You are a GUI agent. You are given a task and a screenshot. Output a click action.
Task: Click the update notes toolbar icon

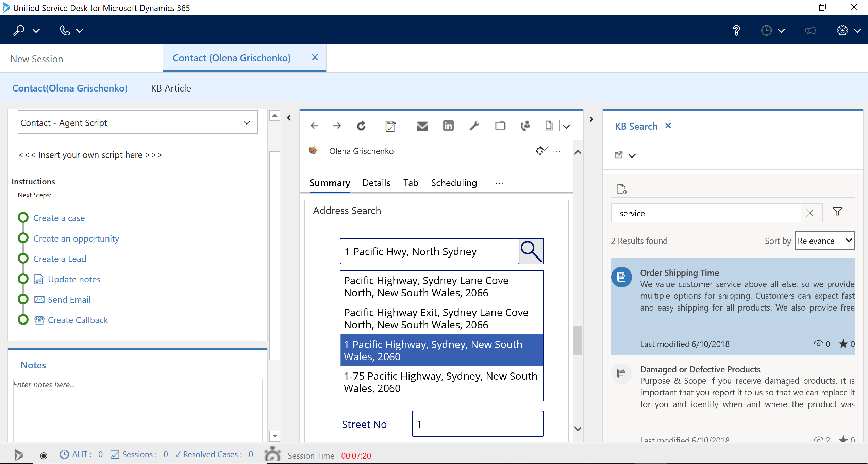point(390,126)
